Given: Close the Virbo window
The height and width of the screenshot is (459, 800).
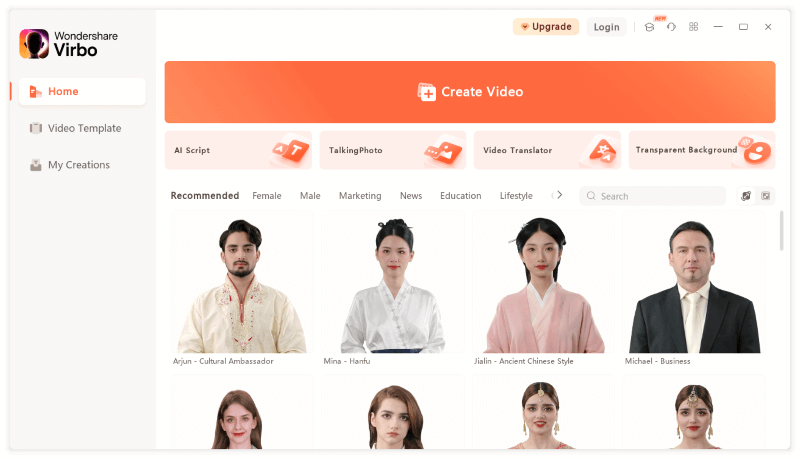Looking at the screenshot, I should pyautogui.click(x=768, y=27).
